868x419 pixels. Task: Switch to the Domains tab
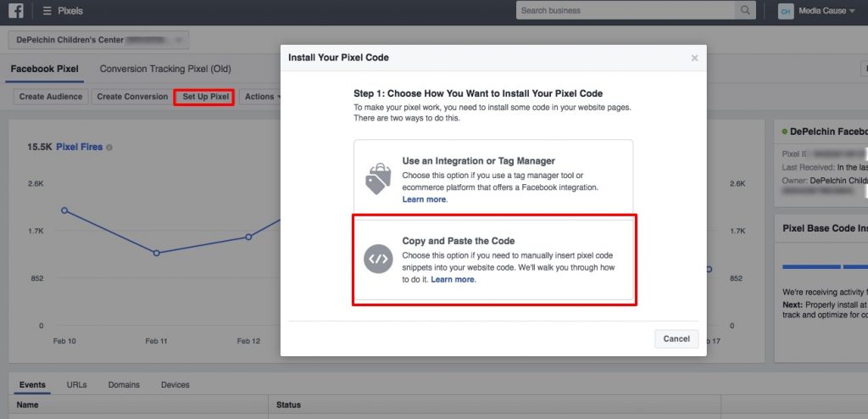click(x=124, y=384)
